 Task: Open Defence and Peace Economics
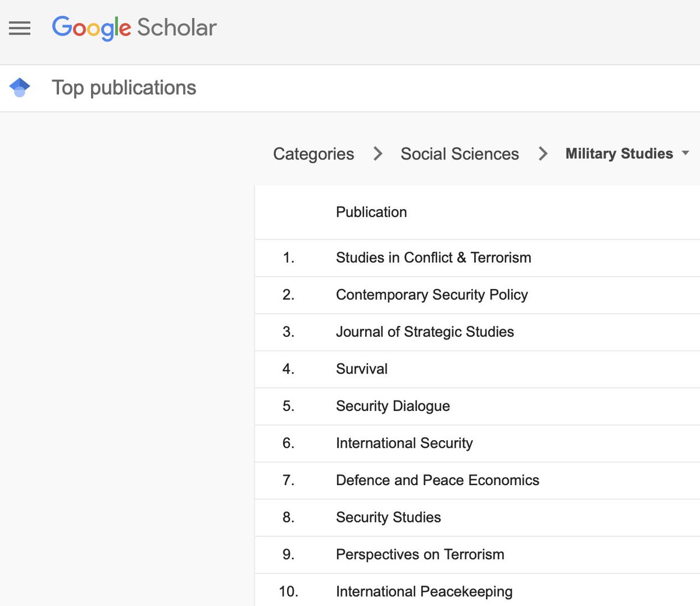(x=437, y=480)
